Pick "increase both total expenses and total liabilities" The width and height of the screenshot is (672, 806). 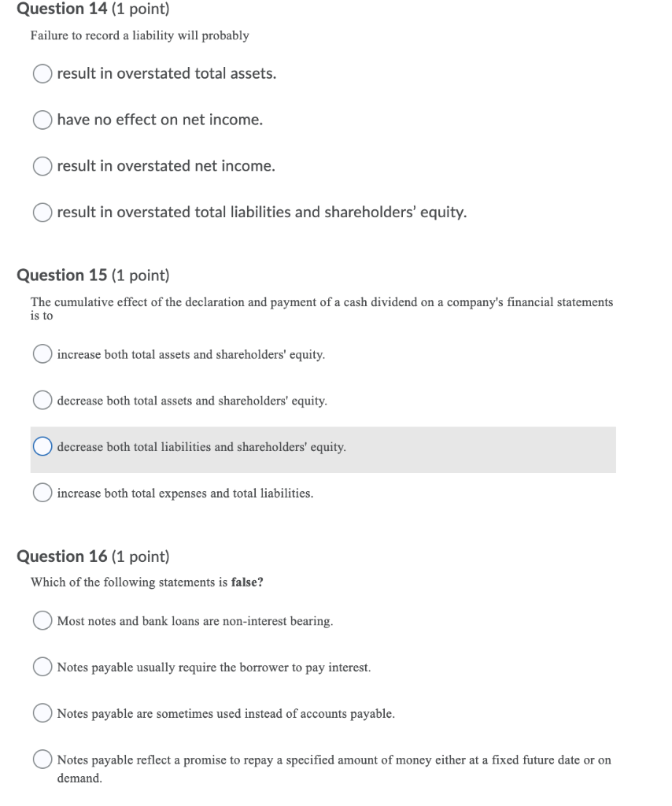coord(42,493)
